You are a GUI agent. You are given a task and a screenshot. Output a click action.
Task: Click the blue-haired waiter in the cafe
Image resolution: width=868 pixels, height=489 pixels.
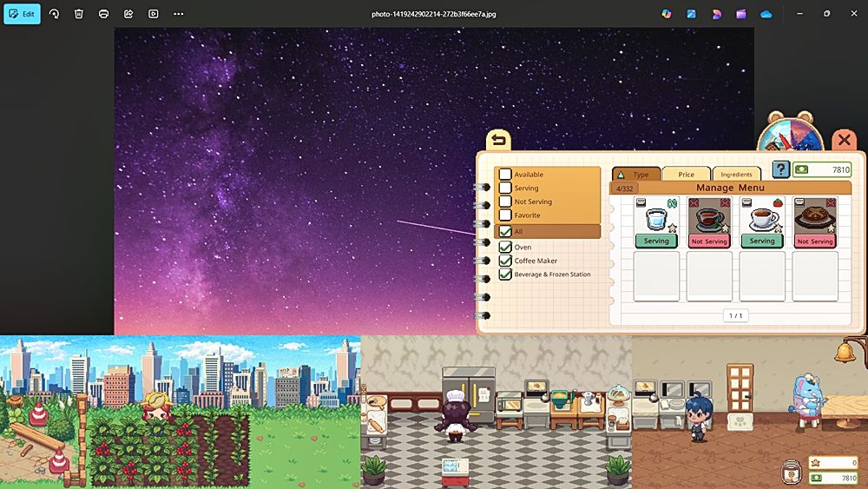point(698,416)
